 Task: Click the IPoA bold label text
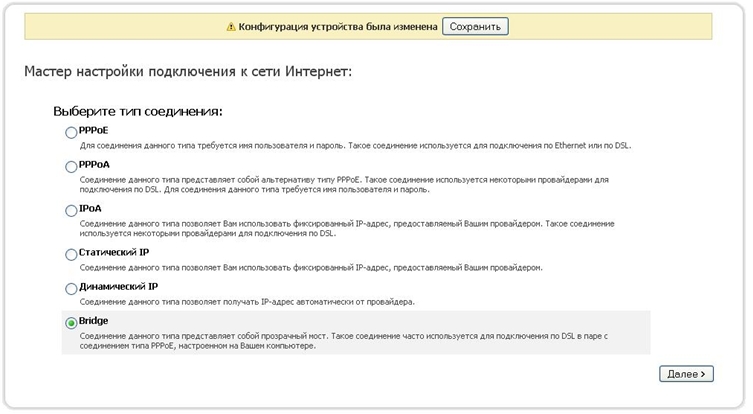click(90, 208)
